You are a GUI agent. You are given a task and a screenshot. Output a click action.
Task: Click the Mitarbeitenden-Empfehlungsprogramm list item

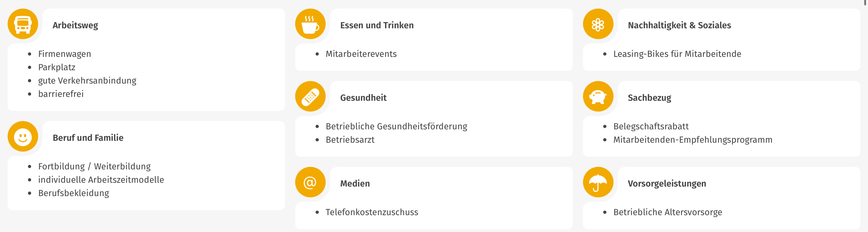click(x=693, y=140)
